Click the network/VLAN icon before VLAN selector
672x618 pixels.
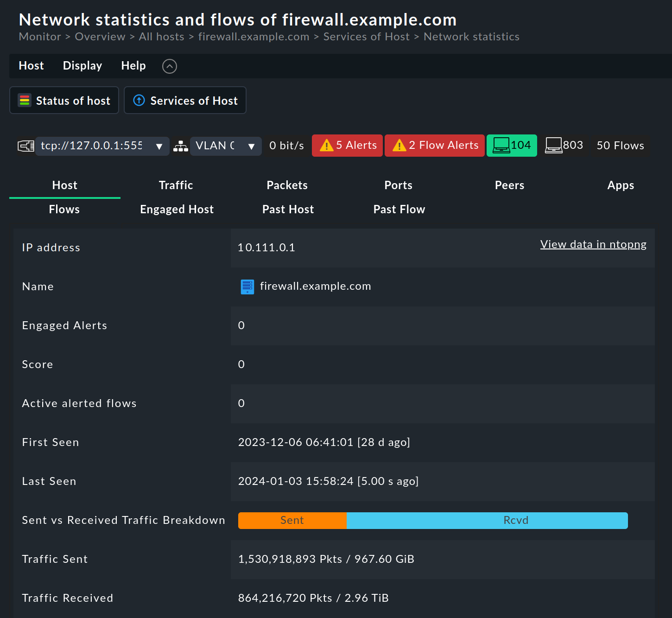180,146
